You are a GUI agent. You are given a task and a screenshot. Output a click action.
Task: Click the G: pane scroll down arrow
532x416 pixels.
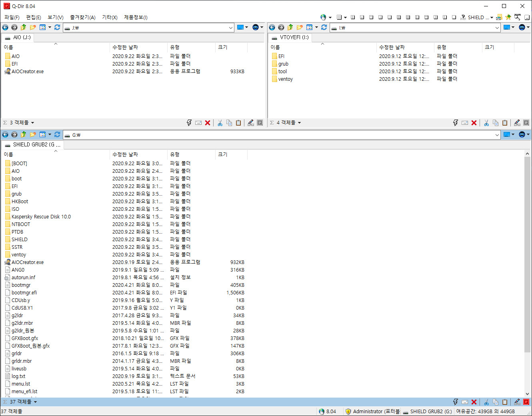[527, 394]
